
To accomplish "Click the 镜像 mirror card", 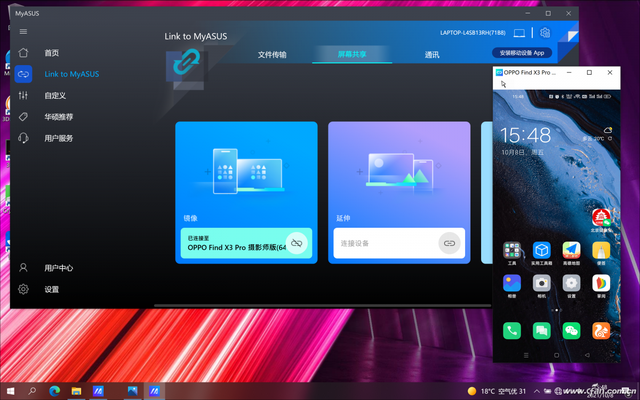I will coord(246,193).
